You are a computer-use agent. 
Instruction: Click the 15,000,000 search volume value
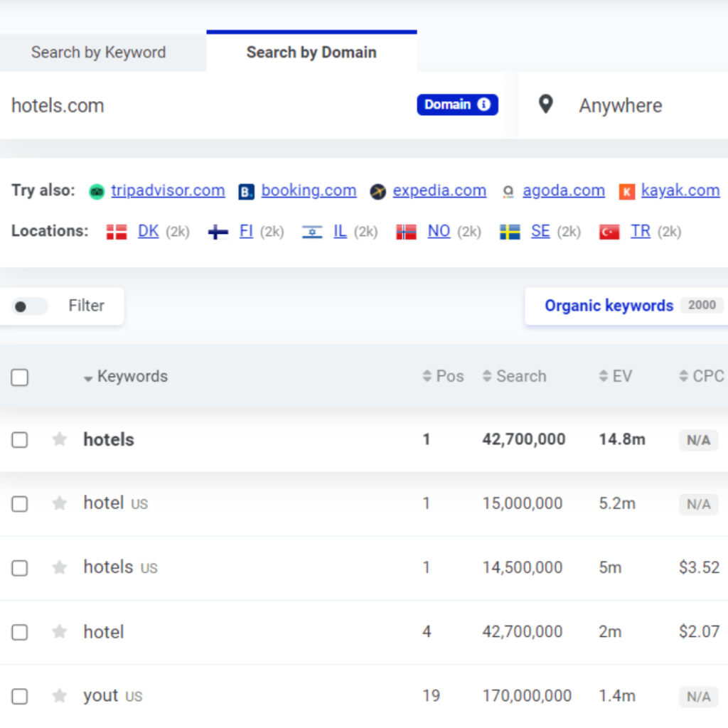[523, 503]
